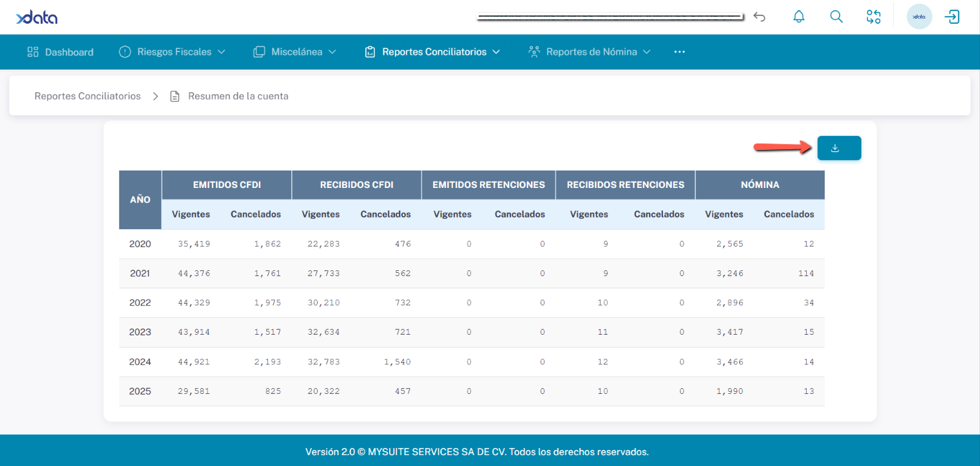Click the document icon beside Resumen de la cuenta
980x466 pixels.
click(x=174, y=97)
